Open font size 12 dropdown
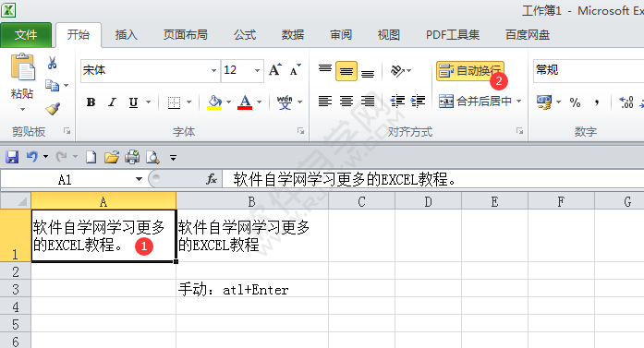 [x=258, y=70]
